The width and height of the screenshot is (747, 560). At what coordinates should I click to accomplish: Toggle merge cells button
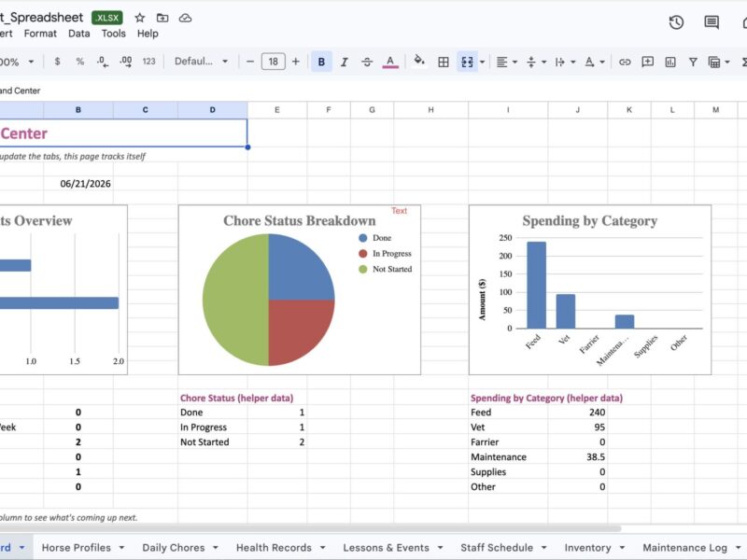point(467,62)
